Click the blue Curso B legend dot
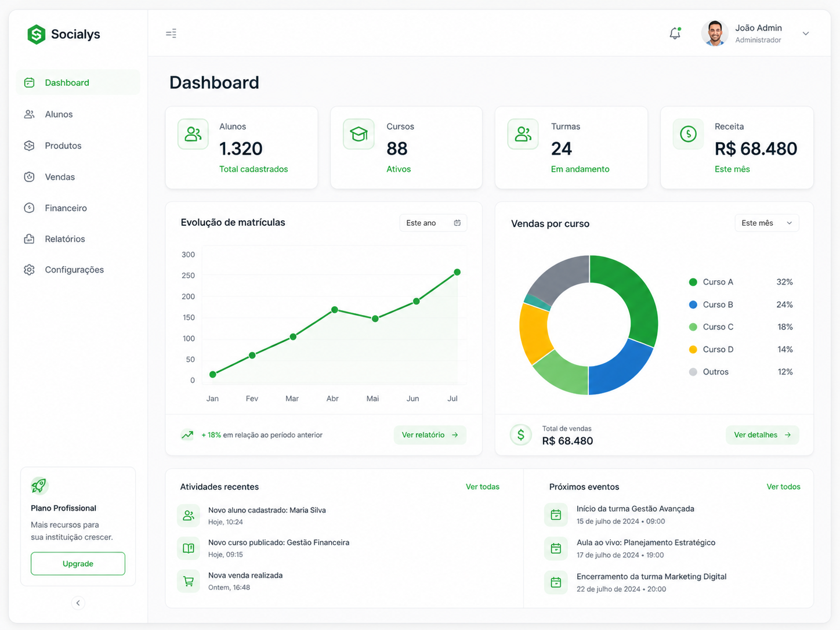This screenshot has width=840, height=630. click(693, 305)
